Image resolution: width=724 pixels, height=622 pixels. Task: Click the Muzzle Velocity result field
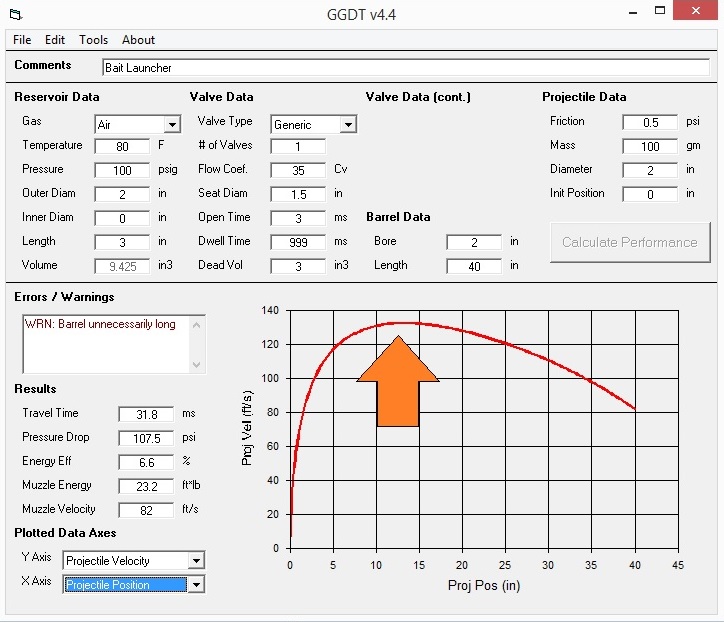pos(146,510)
